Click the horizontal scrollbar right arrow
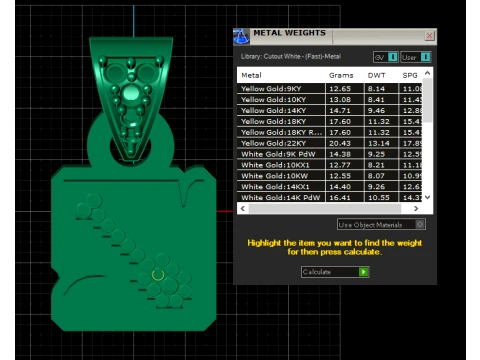480x360 pixels. [x=416, y=208]
